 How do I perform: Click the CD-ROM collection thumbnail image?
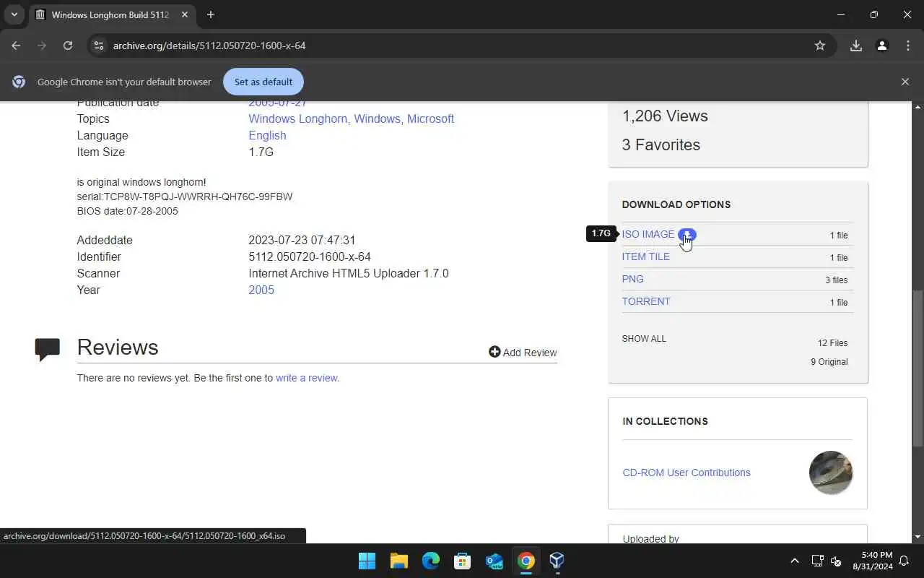pos(831,473)
